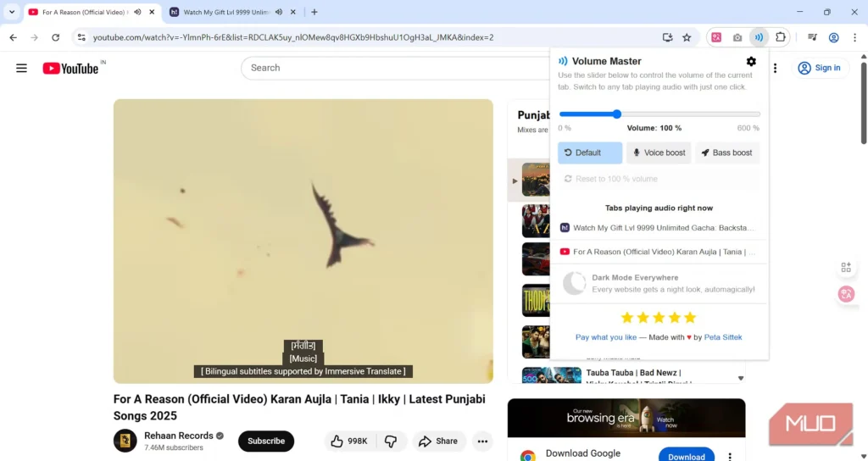Reload the page with the refresh icon

click(56, 37)
